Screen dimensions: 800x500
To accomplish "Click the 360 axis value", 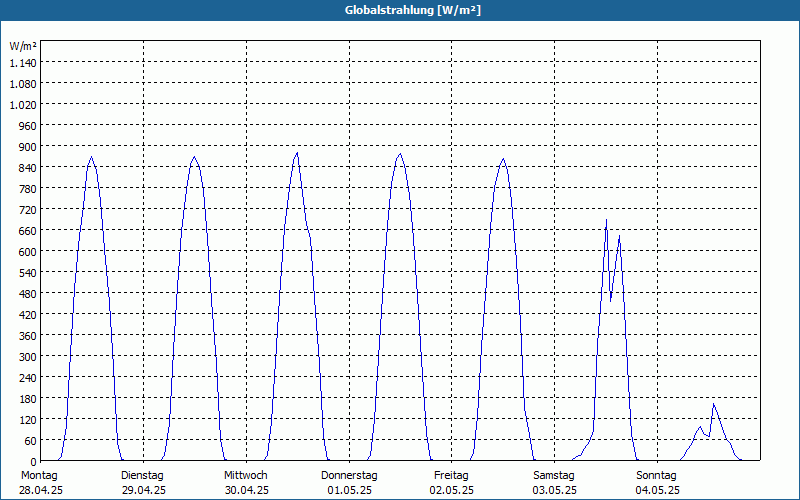I will pos(28,336).
